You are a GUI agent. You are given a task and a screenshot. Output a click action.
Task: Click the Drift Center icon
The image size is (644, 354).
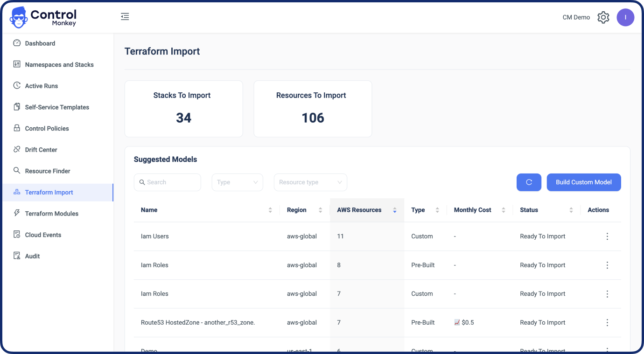point(17,149)
